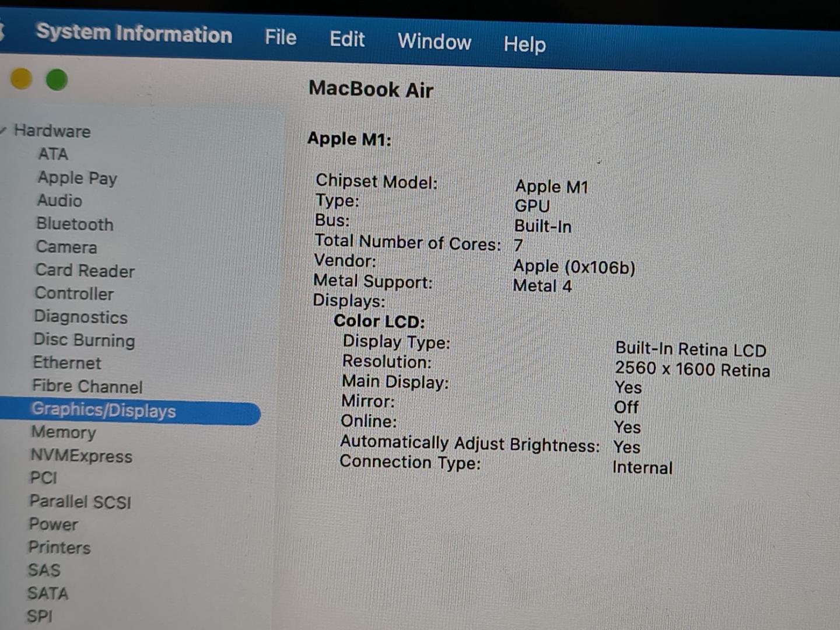Open the File menu
This screenshot has width=840, height=630.
(281, 38)
